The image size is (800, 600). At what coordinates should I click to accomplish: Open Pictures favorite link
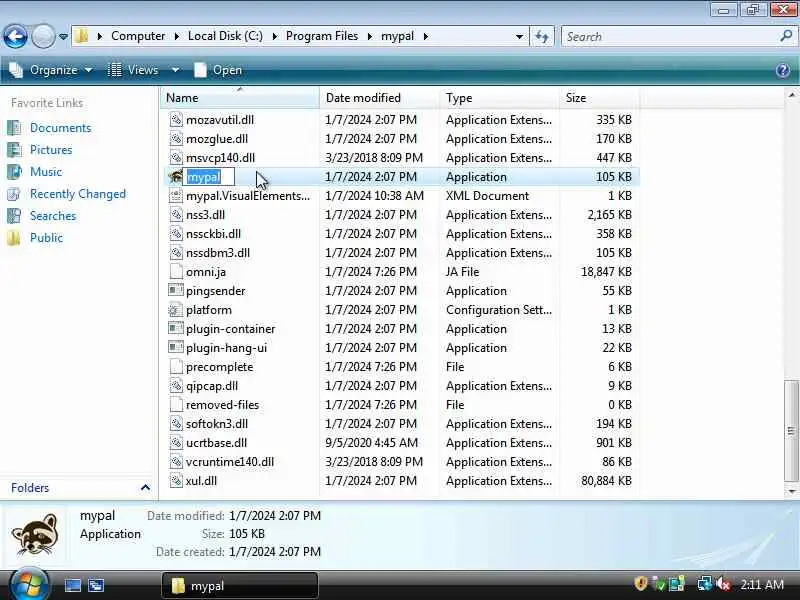point(51,149)
